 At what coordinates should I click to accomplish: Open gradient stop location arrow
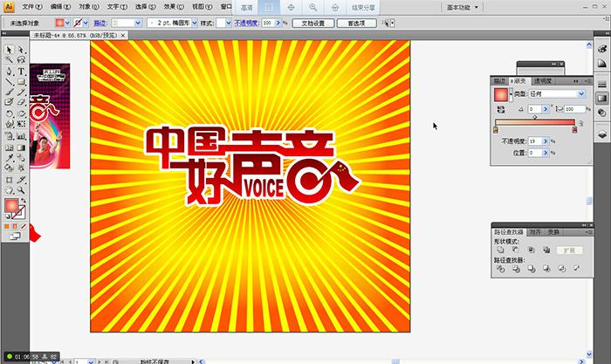click(x=546, y=153)
